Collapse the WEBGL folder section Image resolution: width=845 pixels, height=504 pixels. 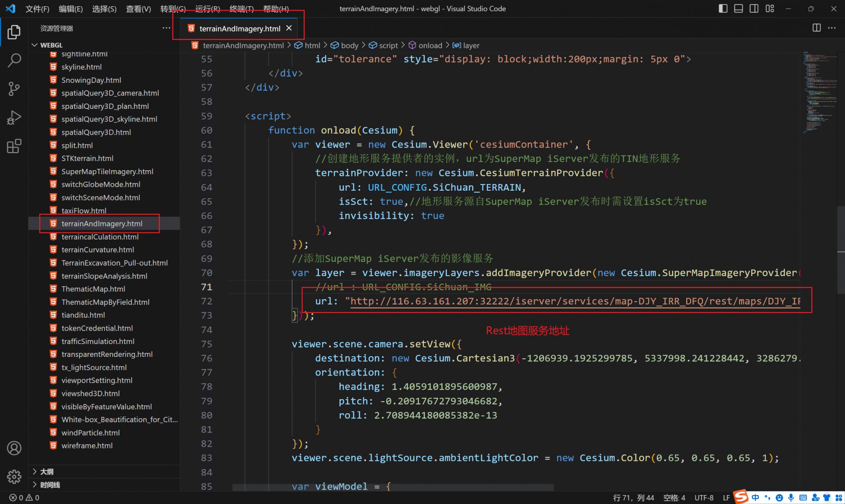tap(104, 45)
